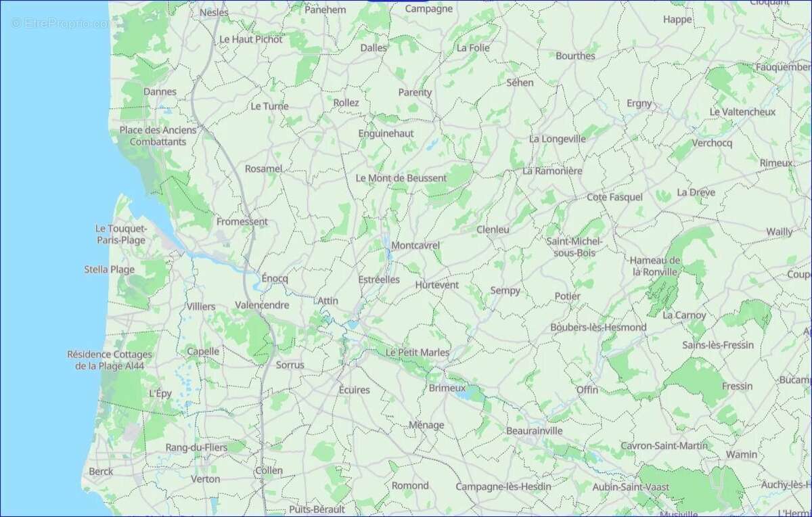This screenshot has width=812, height=517.
Task: Click the Fressin town label
Action: tap(737, 386)
